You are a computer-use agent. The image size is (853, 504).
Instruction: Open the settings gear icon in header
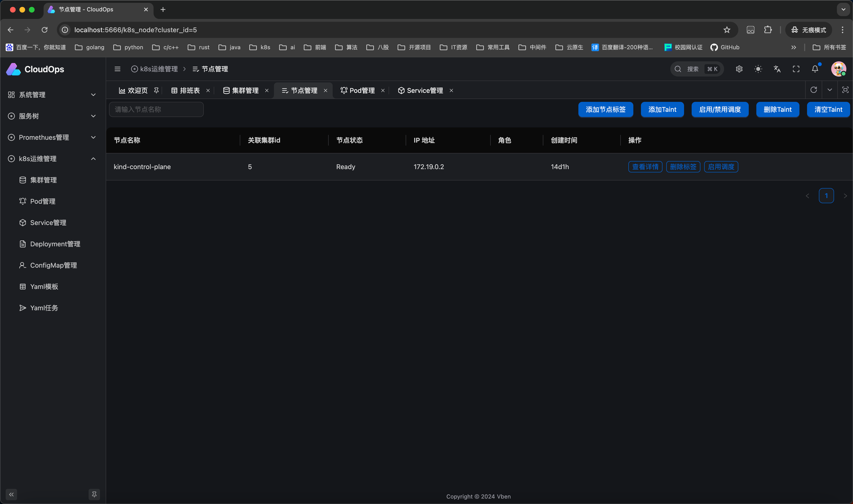click(739, 69)
